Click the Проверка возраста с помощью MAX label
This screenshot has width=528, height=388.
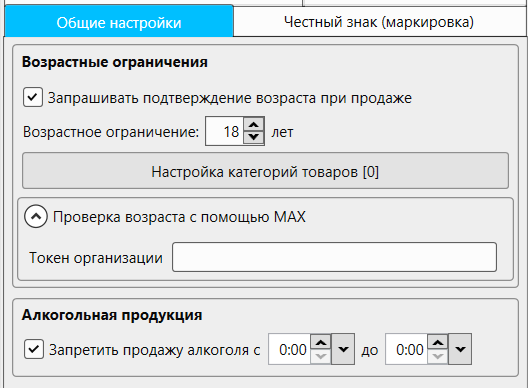click(179, 217)
